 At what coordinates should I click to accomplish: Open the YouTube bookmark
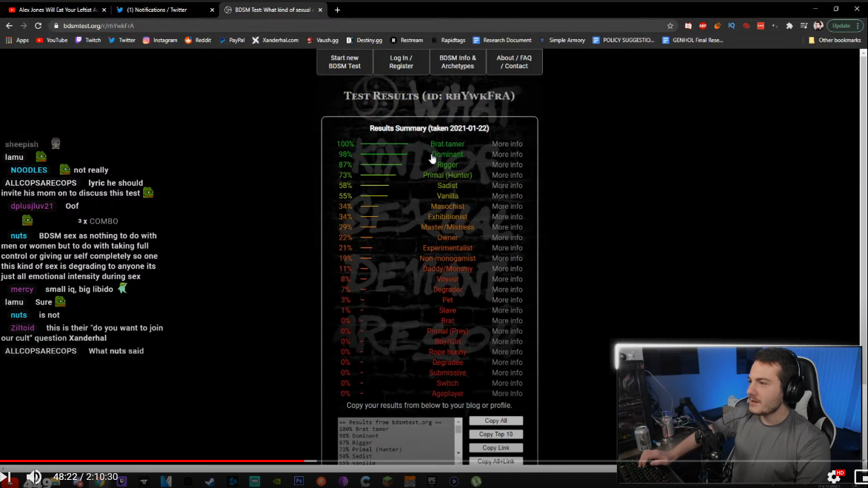(x=52, y=40)
